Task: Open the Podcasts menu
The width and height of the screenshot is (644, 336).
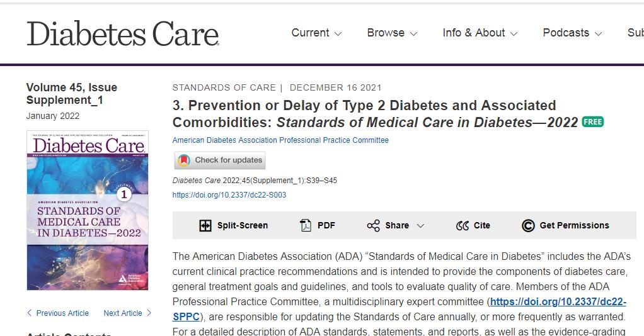Action: [x=572, y=33]
